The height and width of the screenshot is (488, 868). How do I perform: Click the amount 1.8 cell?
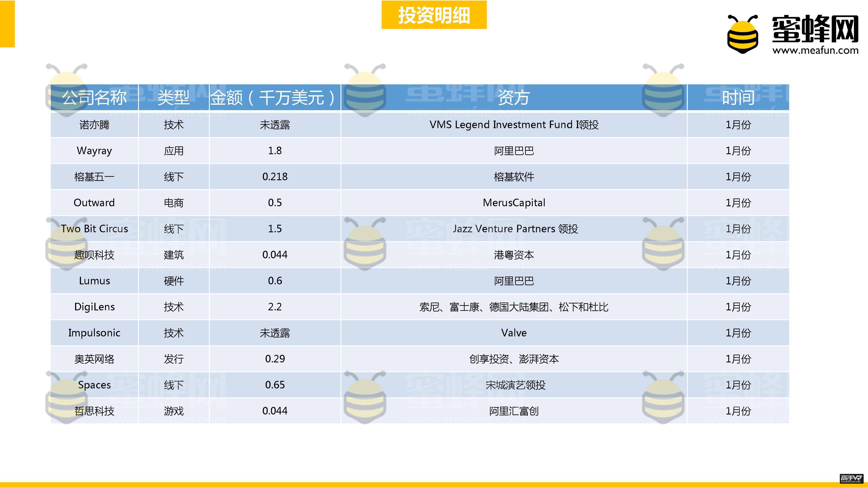click(275, 151)
